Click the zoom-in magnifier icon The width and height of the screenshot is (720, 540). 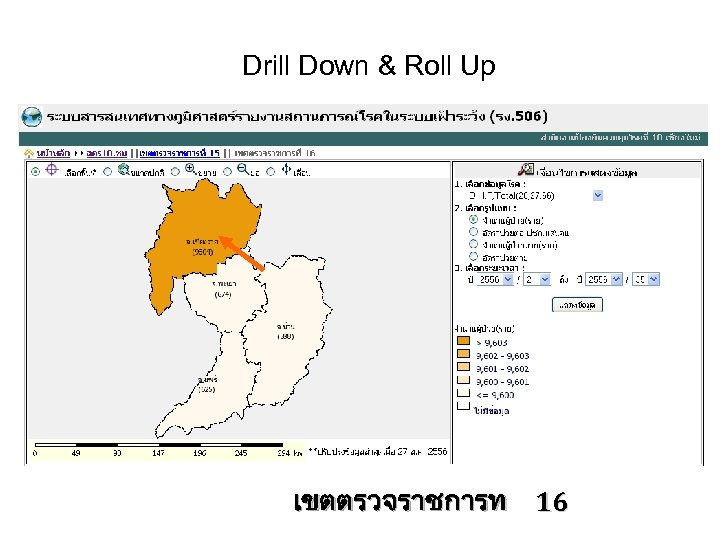[x=190, y=169]
